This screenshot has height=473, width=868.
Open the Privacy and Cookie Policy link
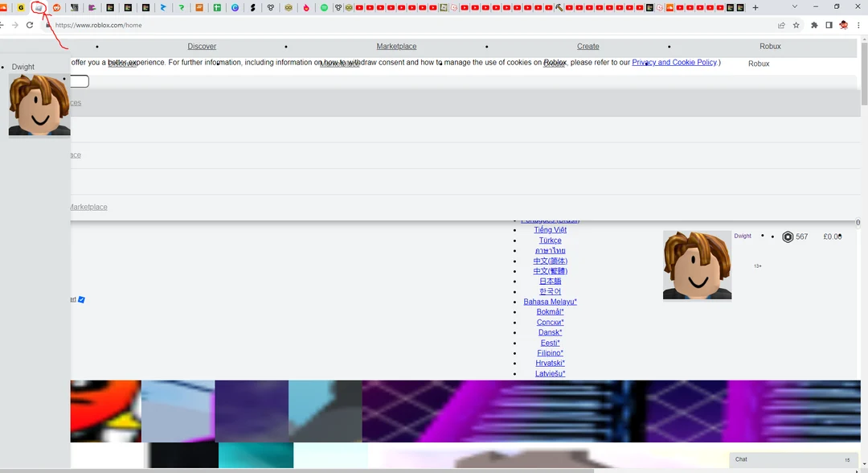tap(674, 62)
